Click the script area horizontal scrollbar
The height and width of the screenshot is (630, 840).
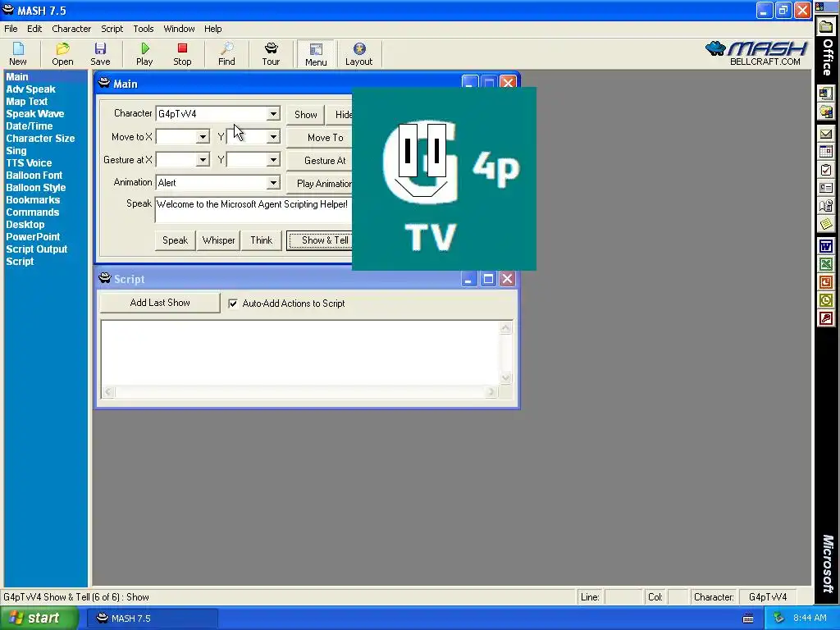click(x=300, y=392)
